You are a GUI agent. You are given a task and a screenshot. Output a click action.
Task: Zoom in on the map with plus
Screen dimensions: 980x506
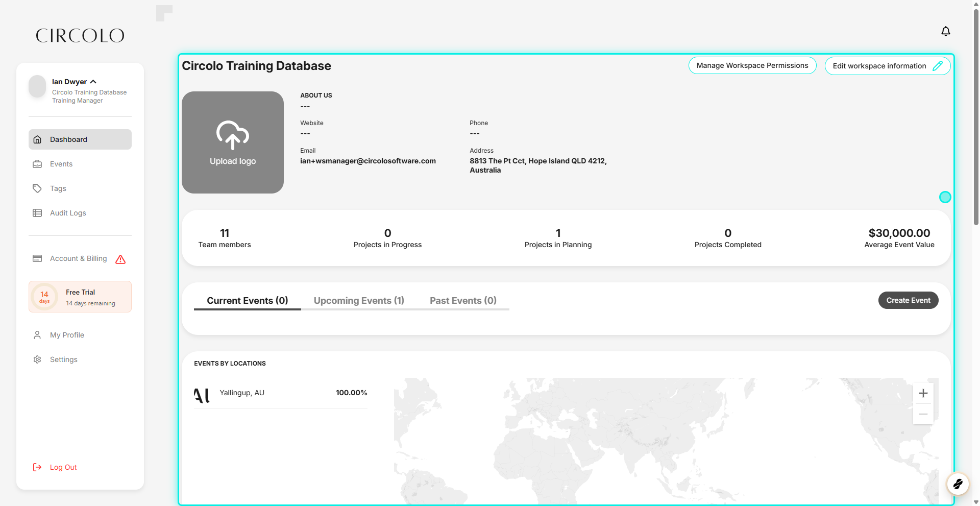[x=923, y=393]
